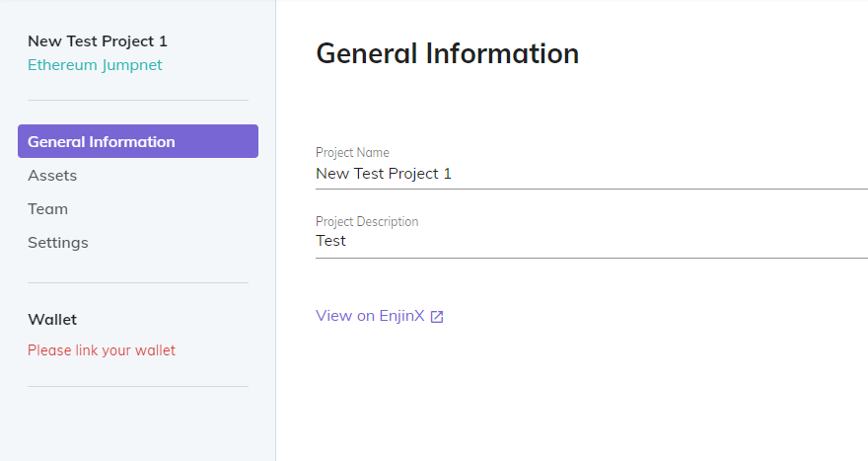Click the Project Name label
This screenshot has width=868, height=461.
pyautogui.click(x=352, y=152)
